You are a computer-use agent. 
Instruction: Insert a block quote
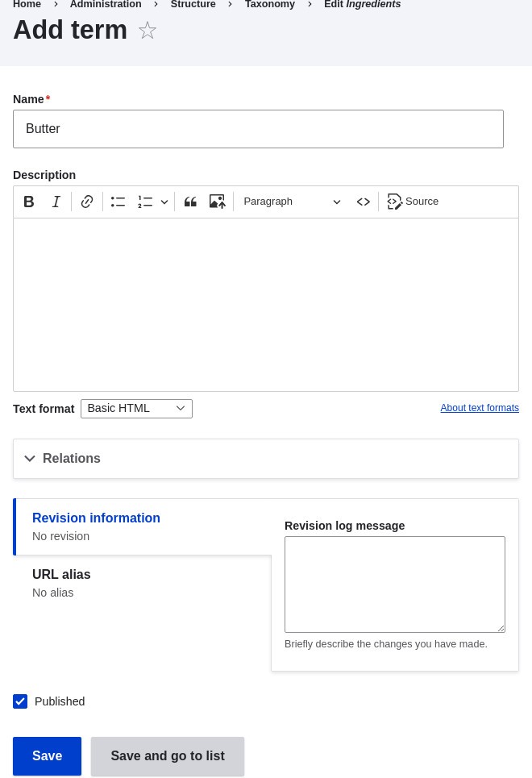(190, 202)
